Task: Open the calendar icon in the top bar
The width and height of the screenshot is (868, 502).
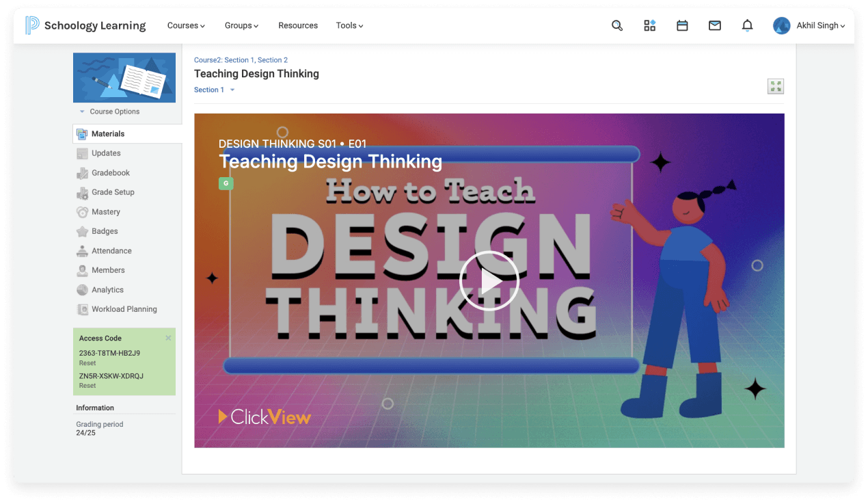Action: click(682, 25)
